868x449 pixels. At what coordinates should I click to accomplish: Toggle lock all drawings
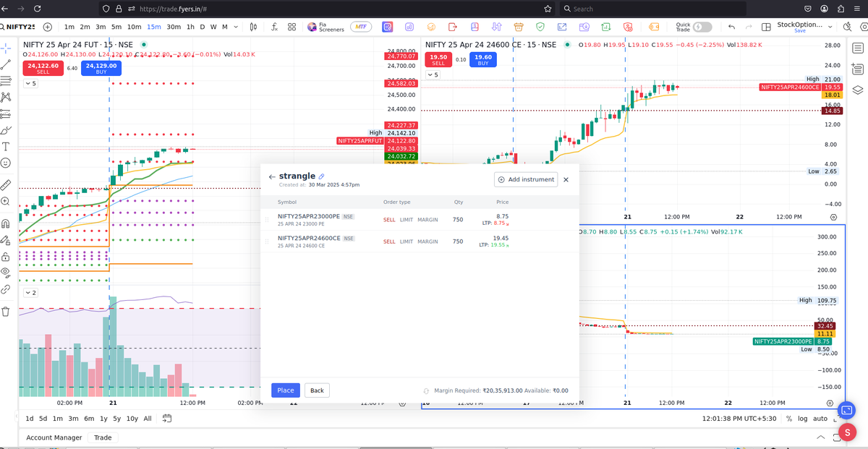(x=6, y=257)
